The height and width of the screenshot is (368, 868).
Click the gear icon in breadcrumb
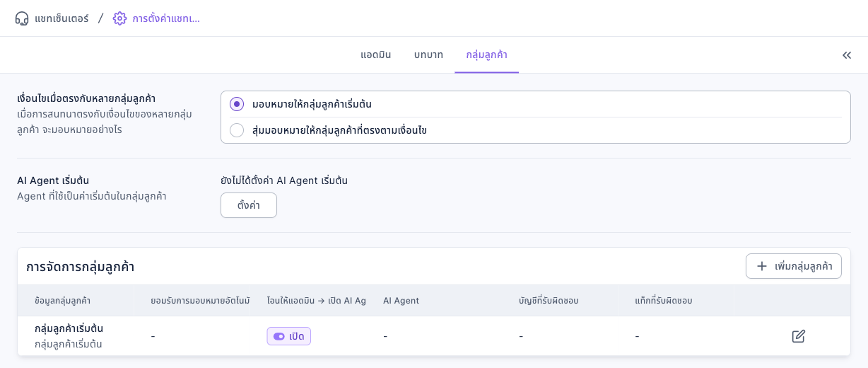[x=119, y=18]
